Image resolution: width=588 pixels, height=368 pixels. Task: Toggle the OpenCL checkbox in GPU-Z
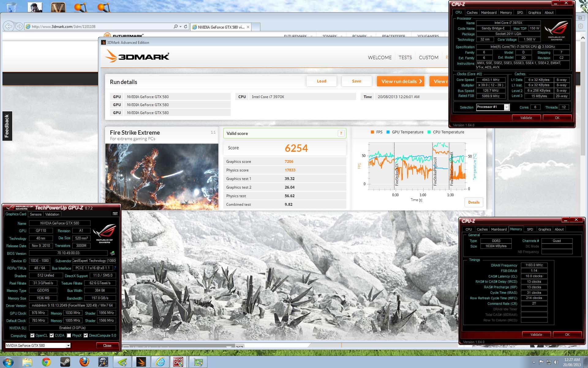point(32,335)
